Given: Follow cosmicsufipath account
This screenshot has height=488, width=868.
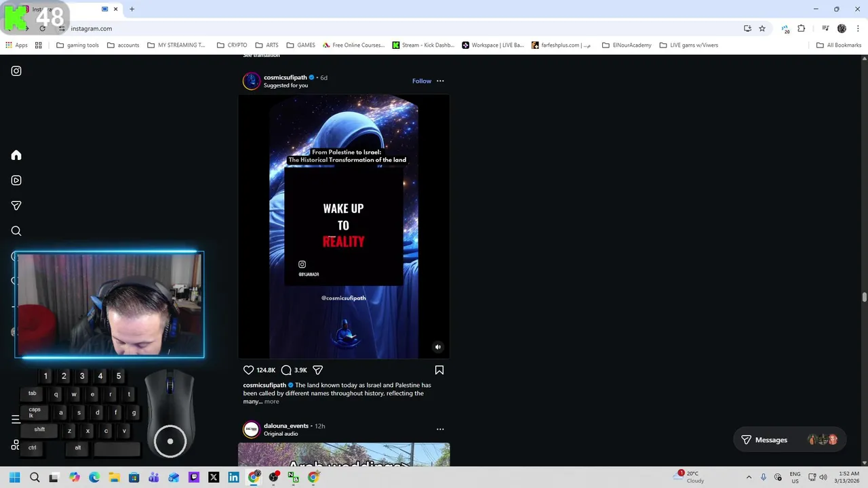Looking at the screenshot, I should pyautogui.click(x=422, y=81).
